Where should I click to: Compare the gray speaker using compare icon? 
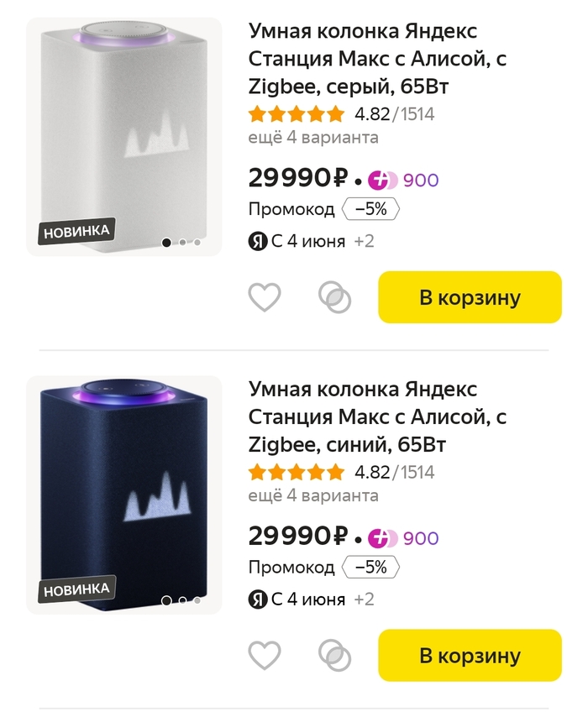(335, 297)
